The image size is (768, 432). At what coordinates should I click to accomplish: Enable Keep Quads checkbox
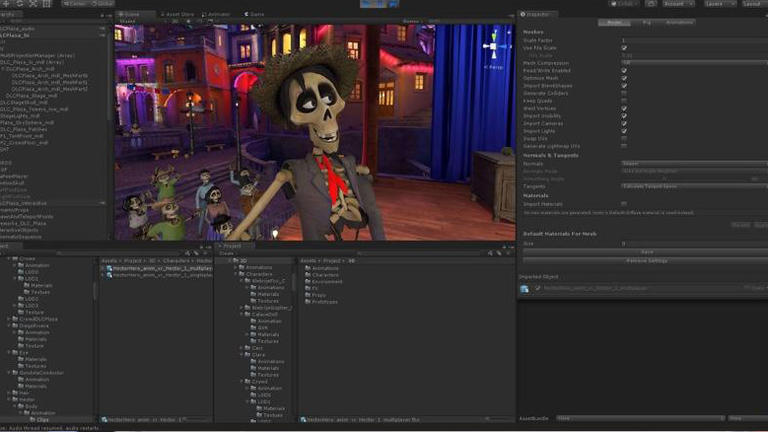(x=624, y=101)
